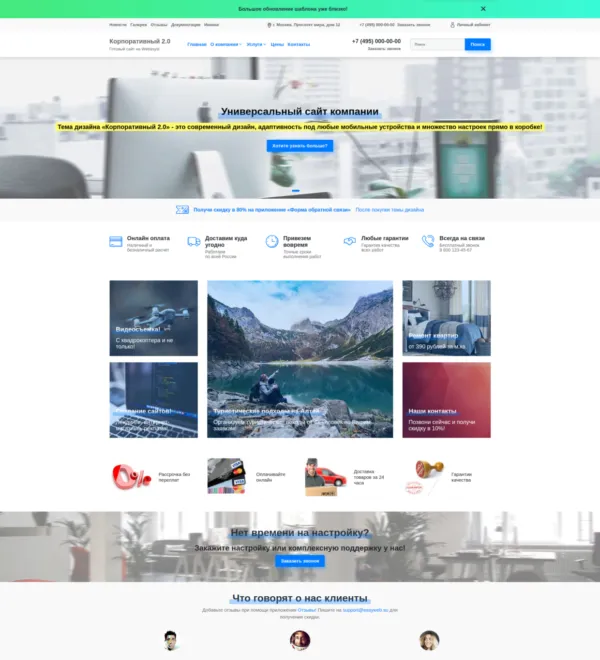Open the Отзывы link under the clients heading
The width and height of the screenshot is (600, 660).
307,610
